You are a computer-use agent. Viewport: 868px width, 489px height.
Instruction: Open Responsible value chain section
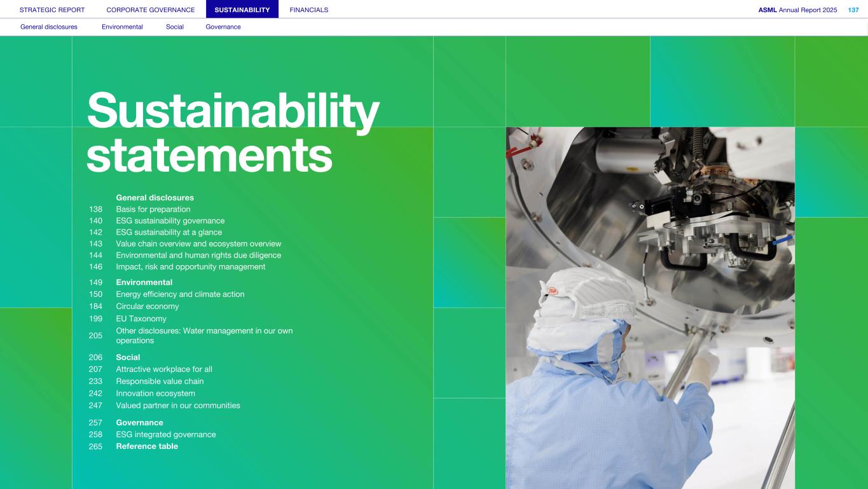(160, 382)
